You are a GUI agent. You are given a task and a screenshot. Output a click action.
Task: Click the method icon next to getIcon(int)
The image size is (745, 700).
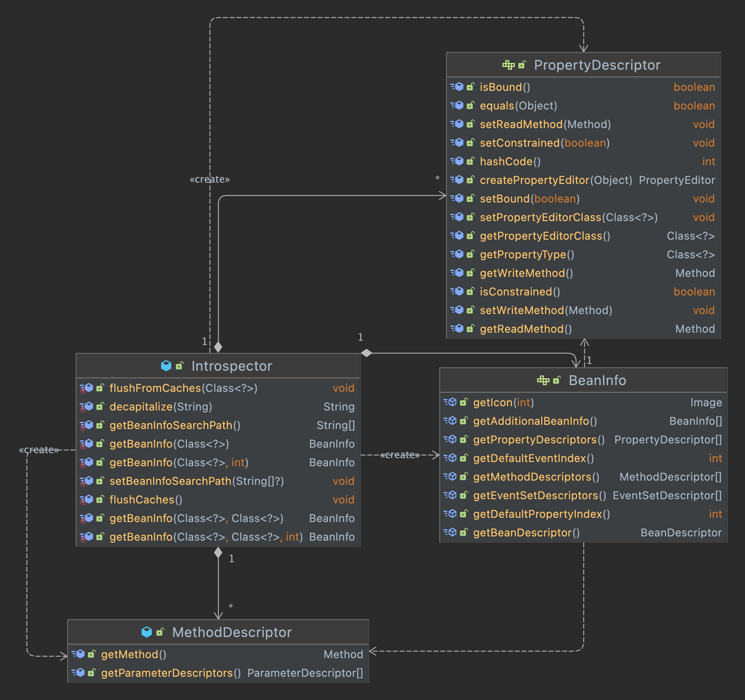(x=452, y=402)
